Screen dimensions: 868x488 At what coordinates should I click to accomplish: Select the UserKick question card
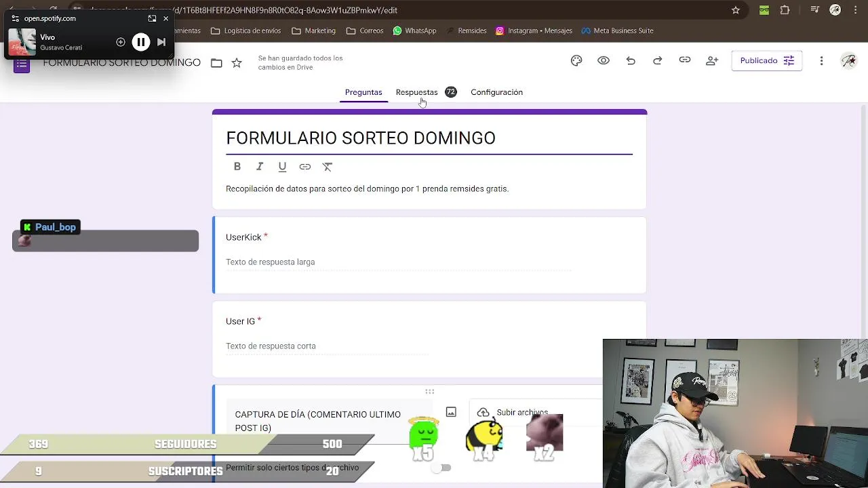pos(429,255)
